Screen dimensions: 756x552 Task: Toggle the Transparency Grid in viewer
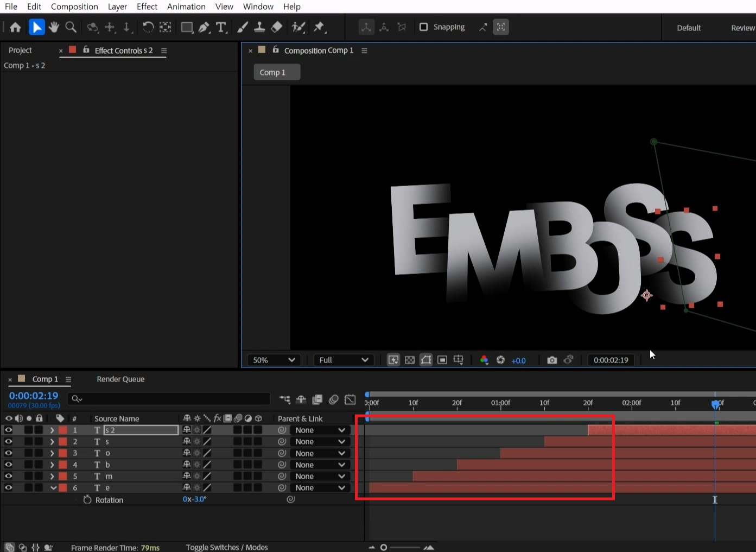(410, 360)
